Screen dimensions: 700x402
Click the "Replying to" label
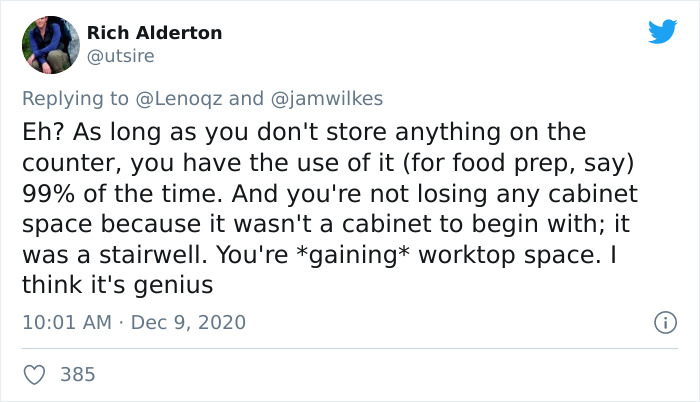pyautogui.click(x=75, y=98)
